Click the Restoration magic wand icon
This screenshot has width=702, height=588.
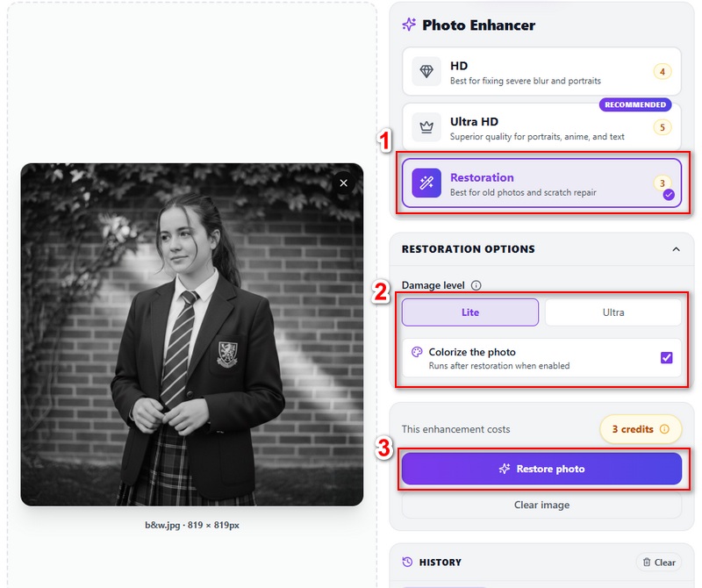coord(426,183)
